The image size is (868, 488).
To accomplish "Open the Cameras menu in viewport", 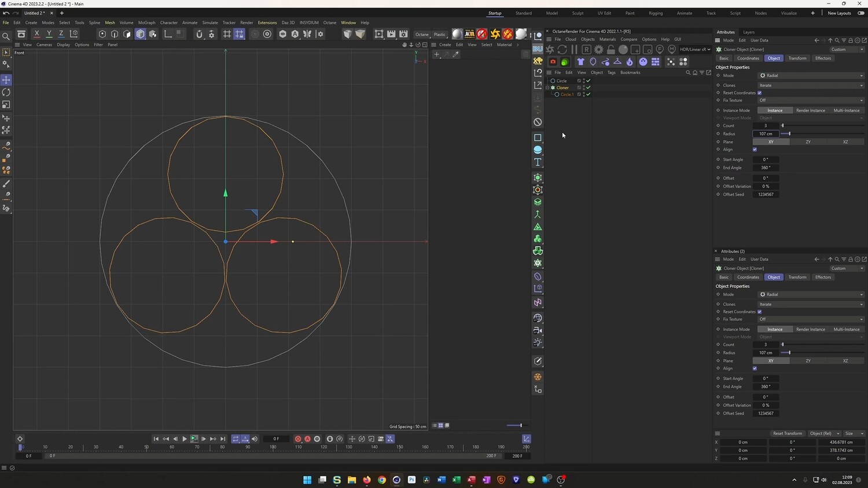I will (x=44, y=45).
